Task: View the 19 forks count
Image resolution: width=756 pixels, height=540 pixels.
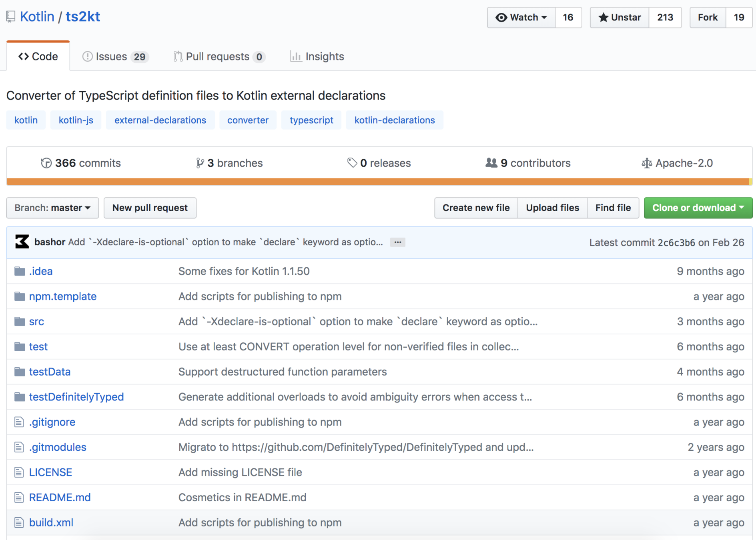Action: 739,18
